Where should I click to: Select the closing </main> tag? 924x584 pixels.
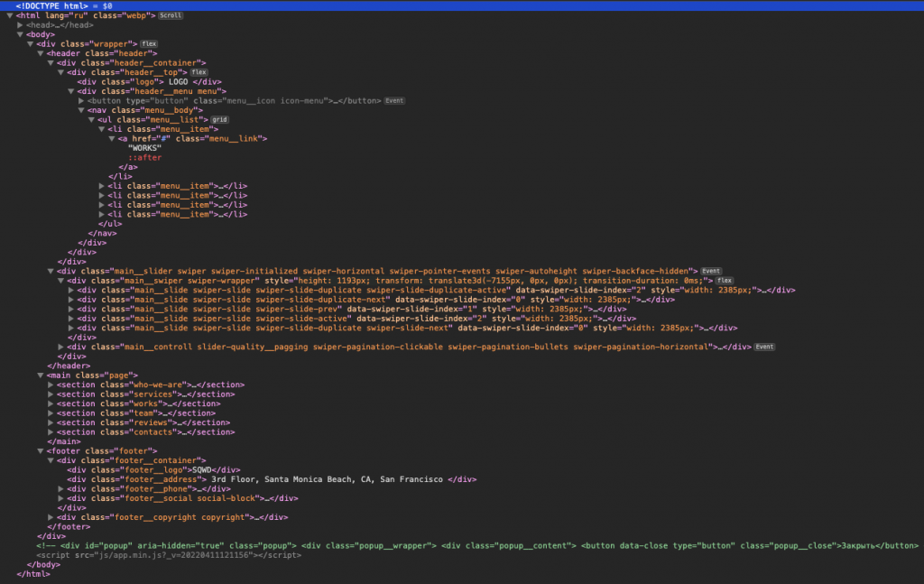point(64,441)
